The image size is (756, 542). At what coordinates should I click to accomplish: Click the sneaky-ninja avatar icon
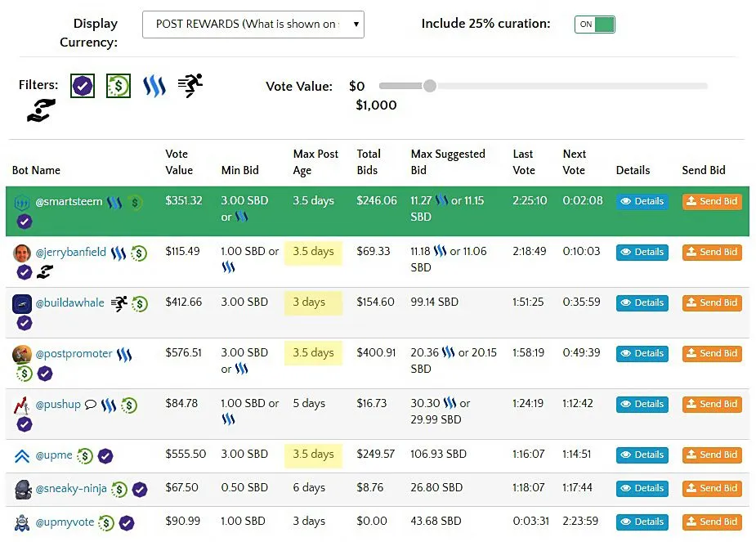(23, 490)
